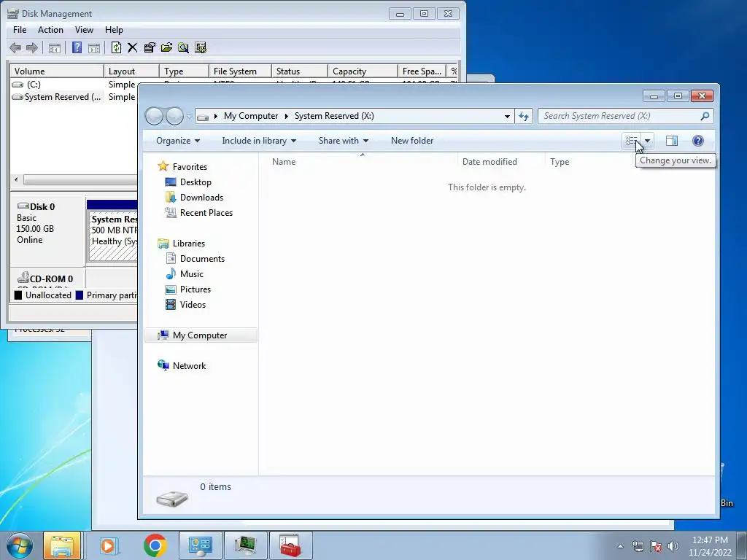Select System Reserved volume row in list
The image size is (747, 560).
coord(74,97)
